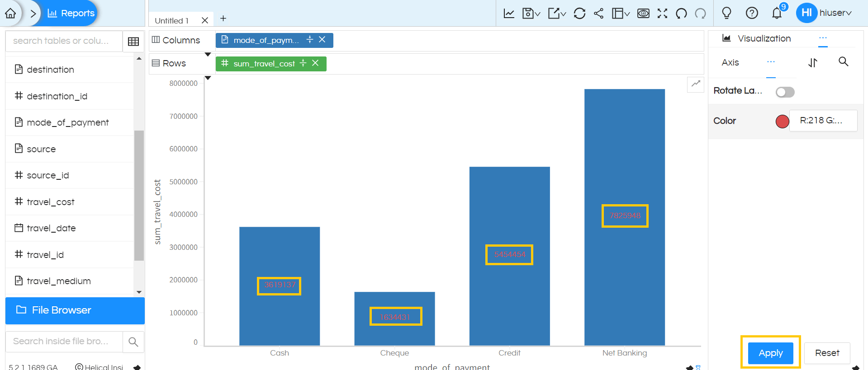Open the more options dots beside Visualization
This screenshot has width=868, height=370.
pos(823,38)
